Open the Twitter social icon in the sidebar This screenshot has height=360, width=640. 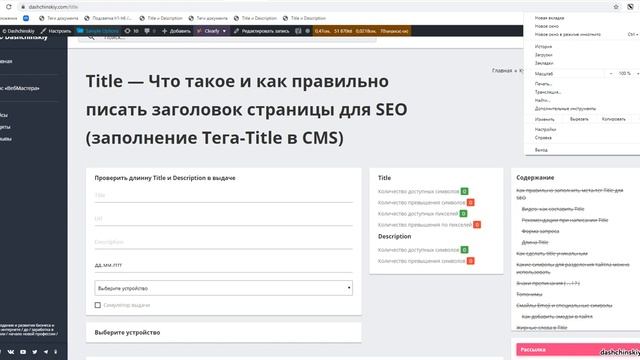[x=35, y=352]
